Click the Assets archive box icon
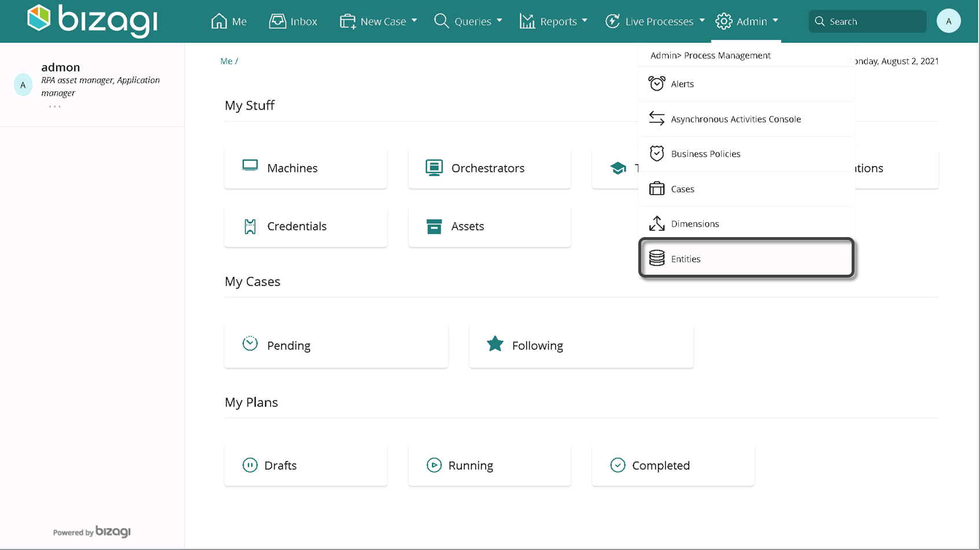 [x=434, y=226]
